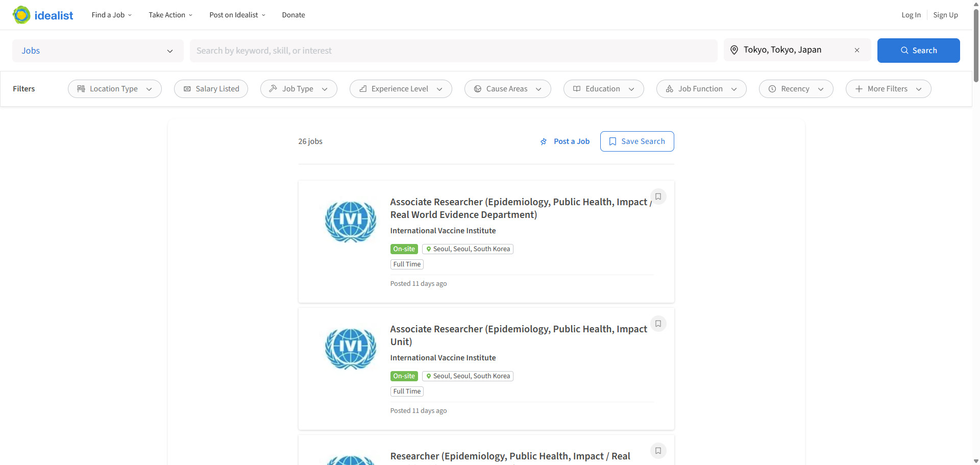Open the Associate Researcher Impact Unit job title
This screenshot has height=465, width=980.
(519, 335)
